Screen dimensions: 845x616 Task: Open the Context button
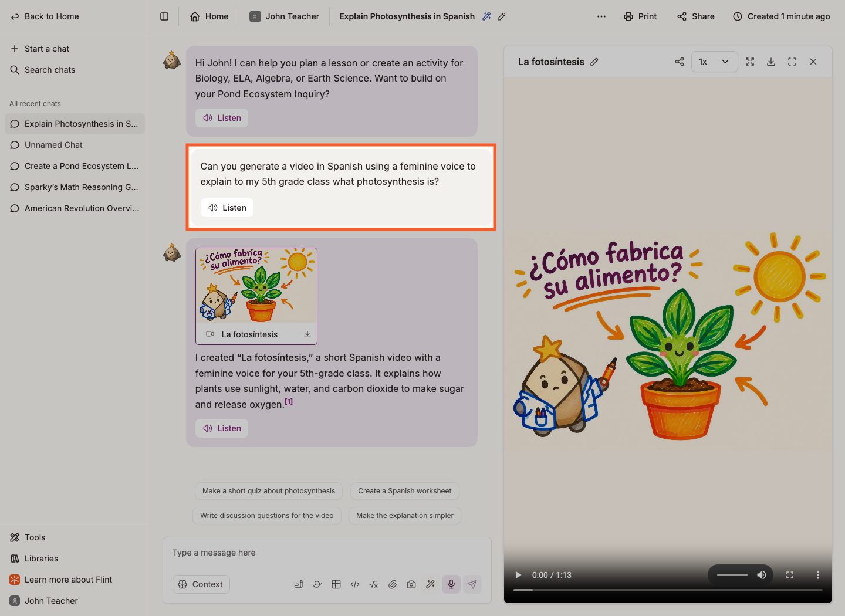201,584
